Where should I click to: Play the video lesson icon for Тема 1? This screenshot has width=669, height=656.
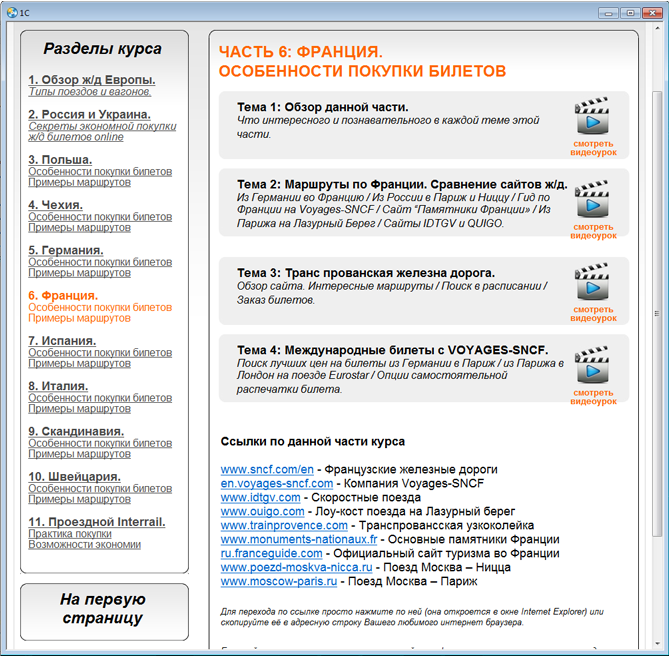coord(592,116)
